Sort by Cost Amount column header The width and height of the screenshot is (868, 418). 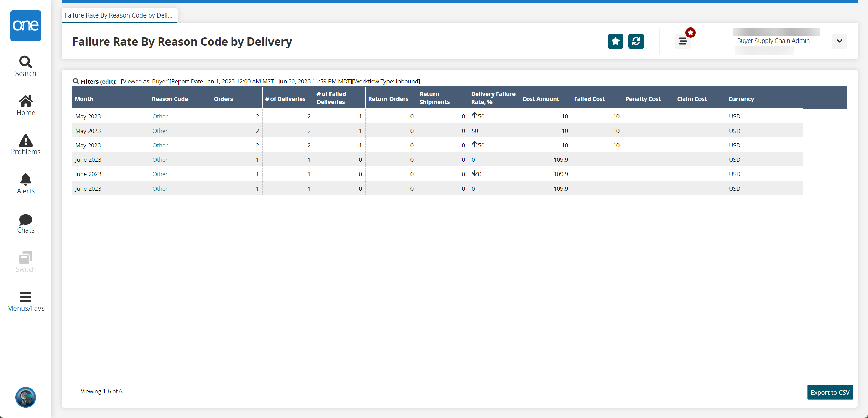coord(545,98)
